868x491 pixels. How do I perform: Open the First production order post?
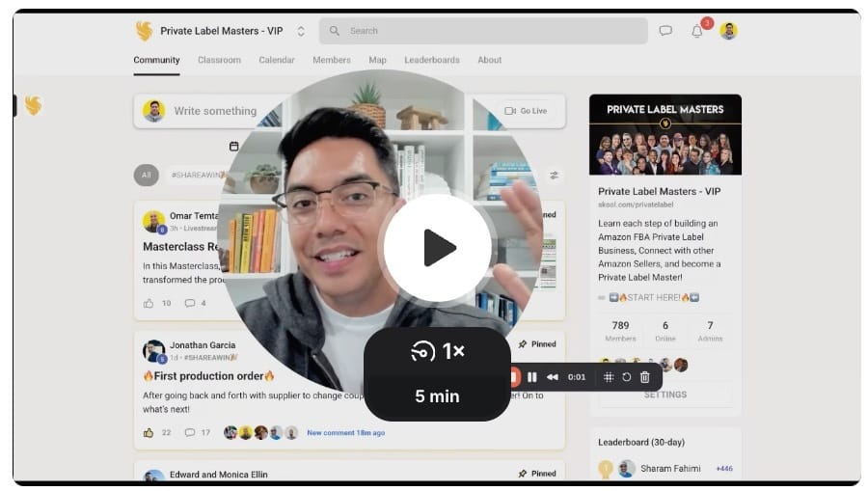click(208, 376)
